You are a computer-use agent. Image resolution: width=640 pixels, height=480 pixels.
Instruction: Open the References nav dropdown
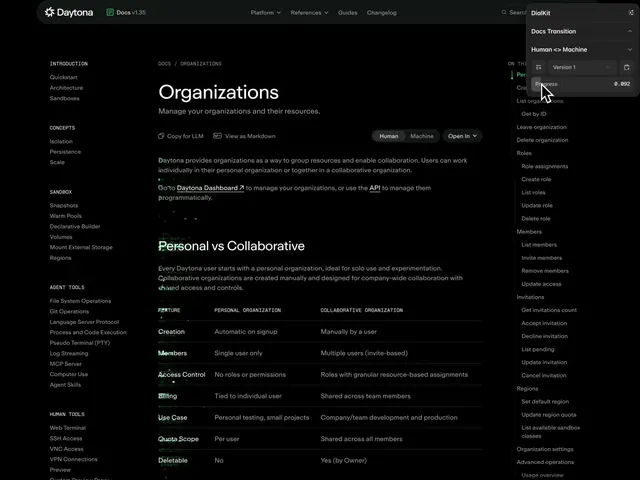pyautogui.click(x=309, y=13)
